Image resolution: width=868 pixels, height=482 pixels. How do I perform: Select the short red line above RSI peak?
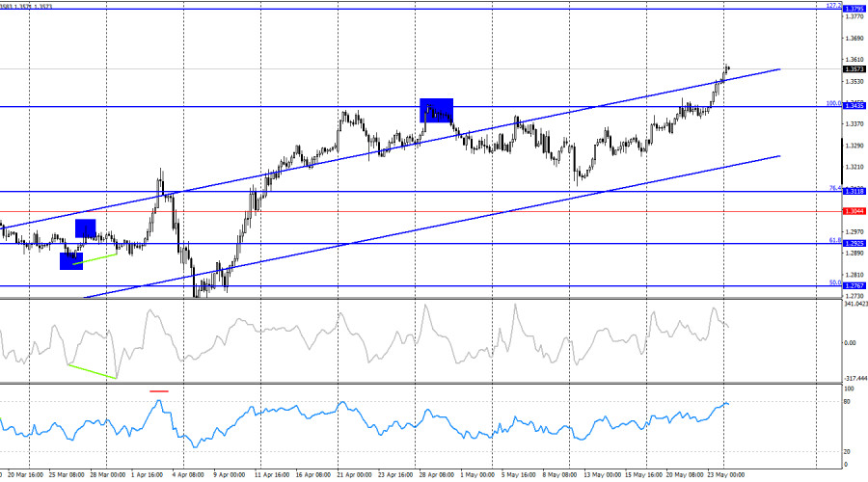[159, 391]
